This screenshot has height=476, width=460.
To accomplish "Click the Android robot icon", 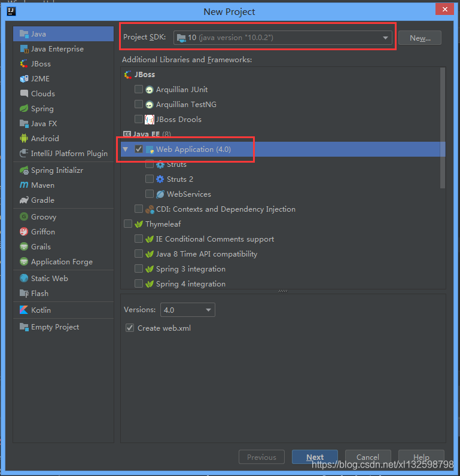I will [x=24, y=138].
